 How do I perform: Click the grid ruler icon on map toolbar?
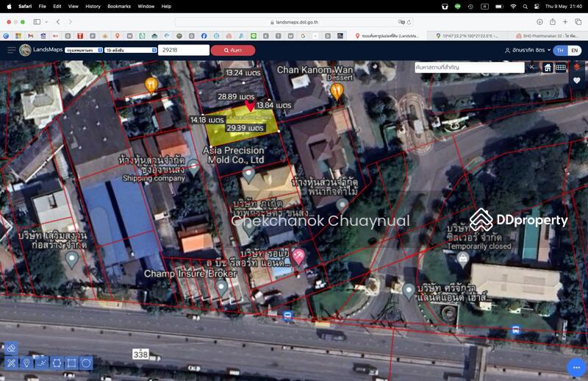tap(561, 68)
